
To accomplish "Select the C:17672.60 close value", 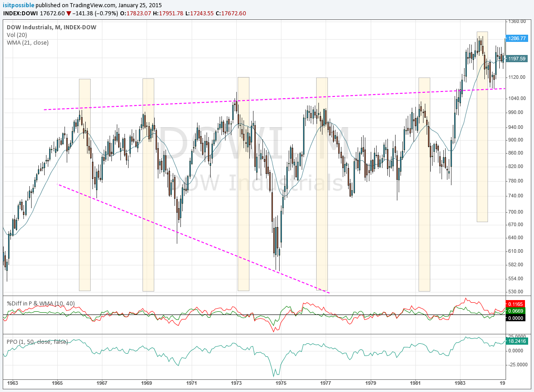I will (x=230, y=13).
